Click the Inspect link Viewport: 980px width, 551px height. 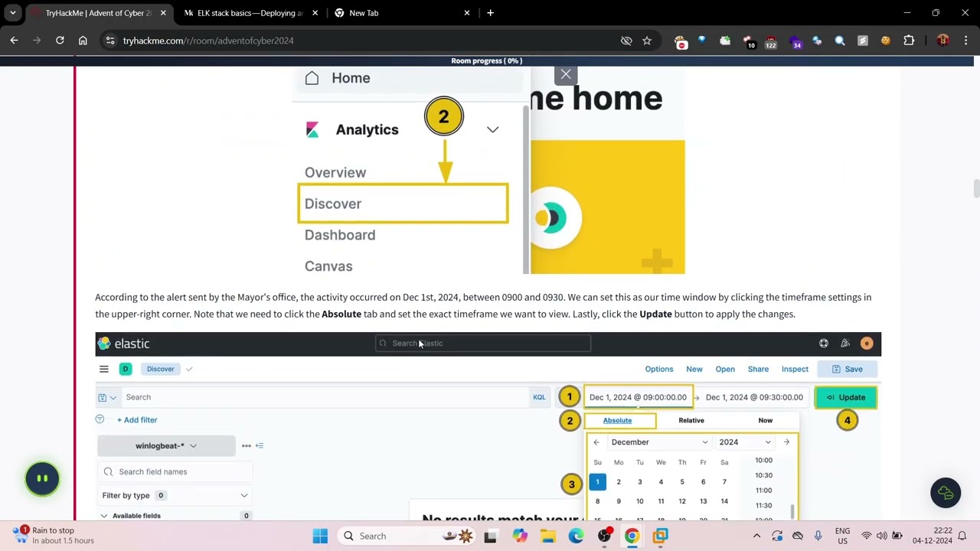point(795,369)
